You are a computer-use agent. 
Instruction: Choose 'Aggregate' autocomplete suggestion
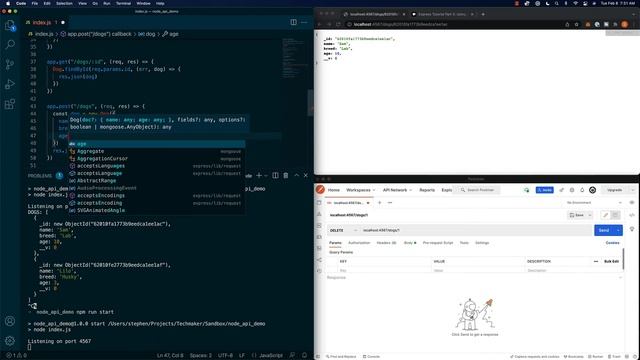coord(157,151)
